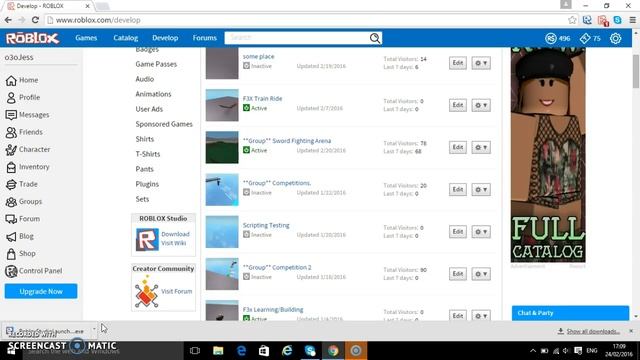640x360 pixels.
Task: Open gear dropdown for some place
Action: click(x=481, y=63)
